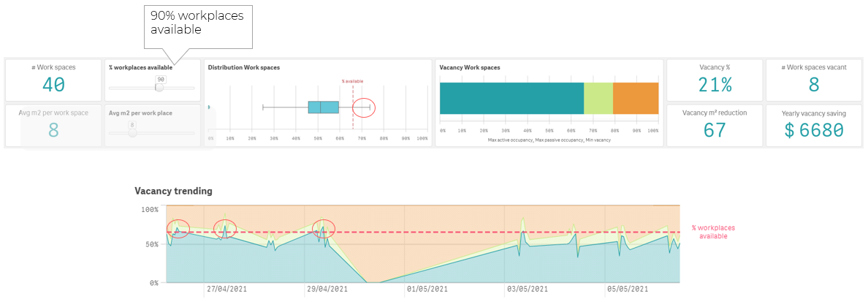
Task: Click the # Work spaces card label
Action: pos(53,67)
